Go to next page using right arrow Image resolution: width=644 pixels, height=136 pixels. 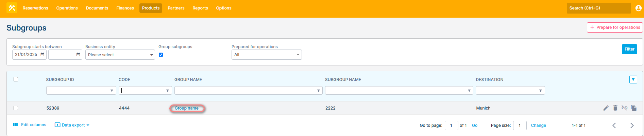tap(632, 125)
